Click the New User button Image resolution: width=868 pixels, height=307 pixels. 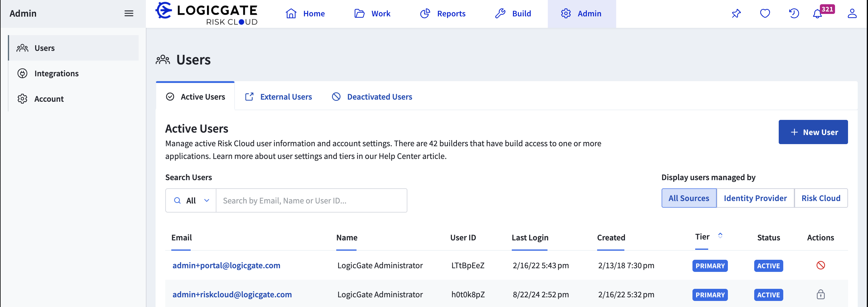tap(813, 132)
